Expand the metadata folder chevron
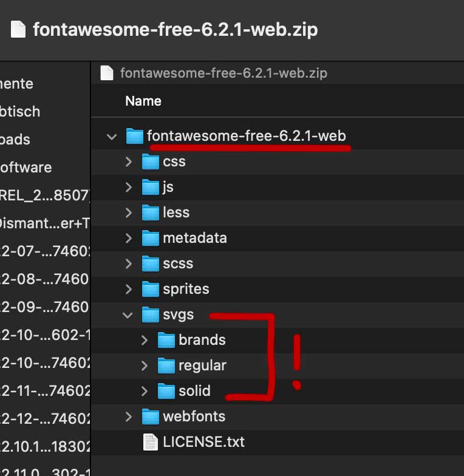This screenshot has width=464, height=476. [129, 238]
